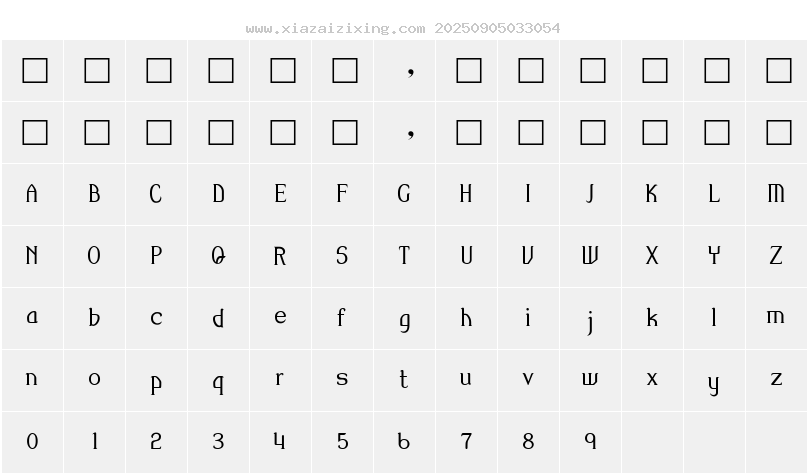Image resolution: width=808 pixels, height=476 pixels.
Task: Click the digit 4 character cell
Action: (280, 442)
